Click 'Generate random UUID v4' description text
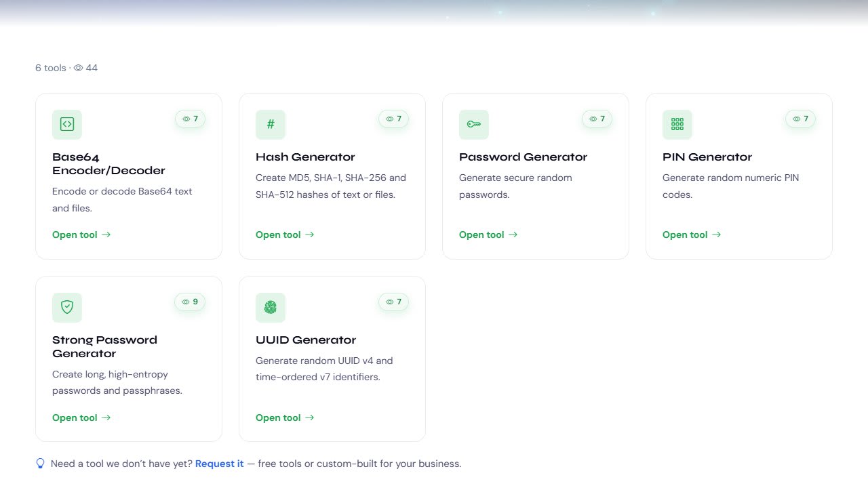Image resolution: width=868 pixels, height=488 pixels. pos(324,369)
